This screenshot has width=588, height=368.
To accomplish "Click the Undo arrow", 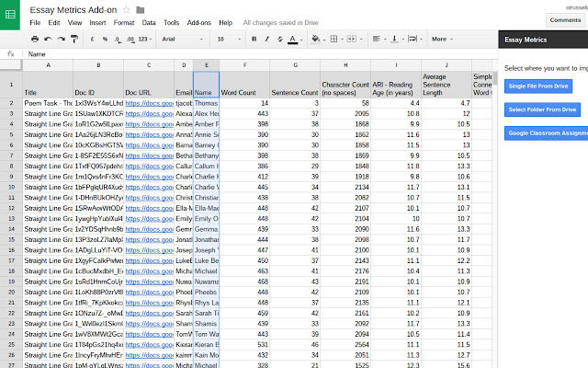I will pos(48,39).
